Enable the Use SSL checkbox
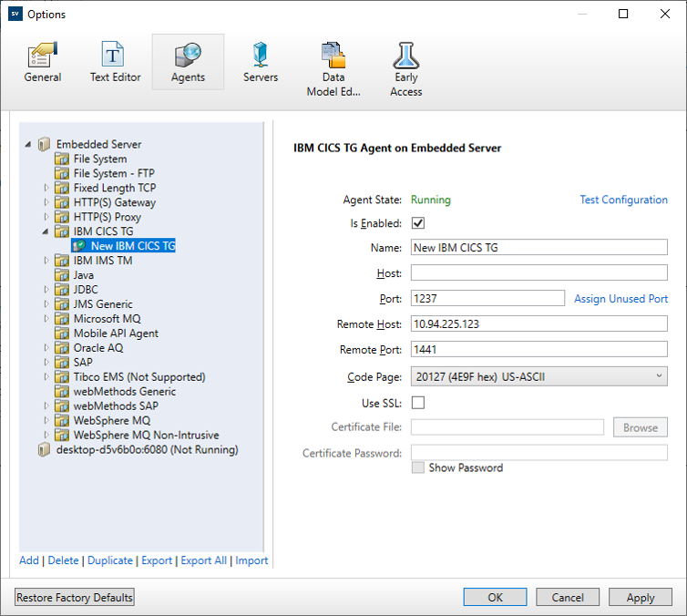This screenshot has width=687, height=616. pos(419,402)
